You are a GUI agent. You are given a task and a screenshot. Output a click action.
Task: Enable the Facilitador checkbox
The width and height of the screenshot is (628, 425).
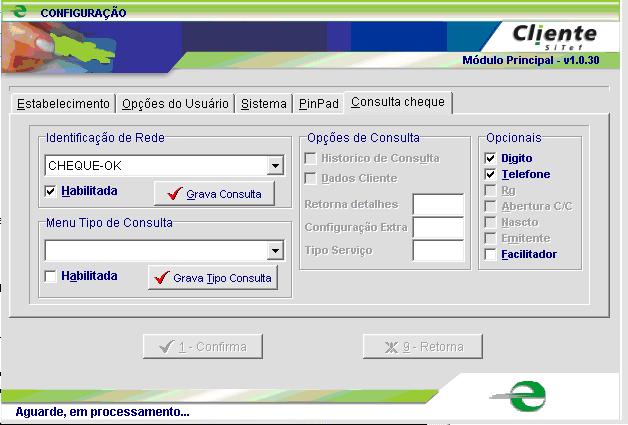point(490,254)
